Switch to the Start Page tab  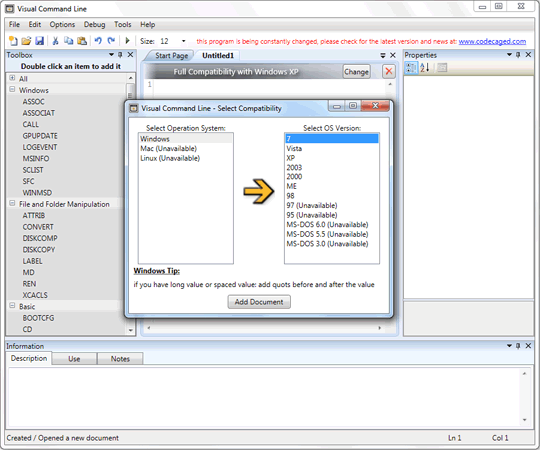click(x=171, y=55)
